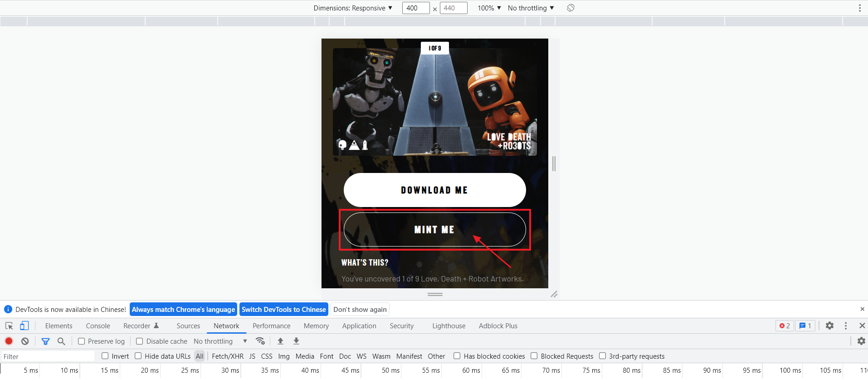The width and height of the screenshot is (868, 380).
Task: Open DevTools customize three-dot menu
Action: [846, 326]
